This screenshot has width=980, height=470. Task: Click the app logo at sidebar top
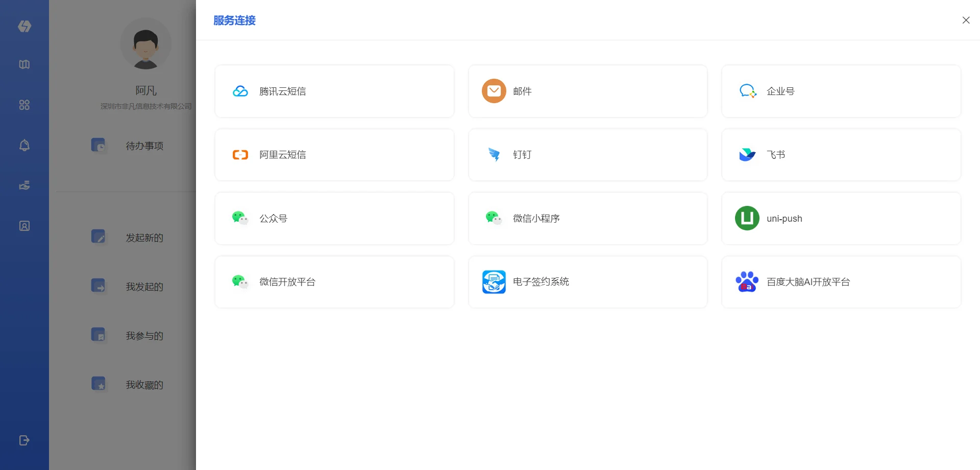24,26
